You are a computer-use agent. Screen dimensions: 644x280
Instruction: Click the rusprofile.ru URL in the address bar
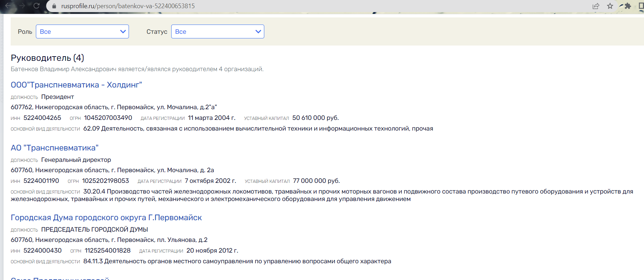click(128, 6)
